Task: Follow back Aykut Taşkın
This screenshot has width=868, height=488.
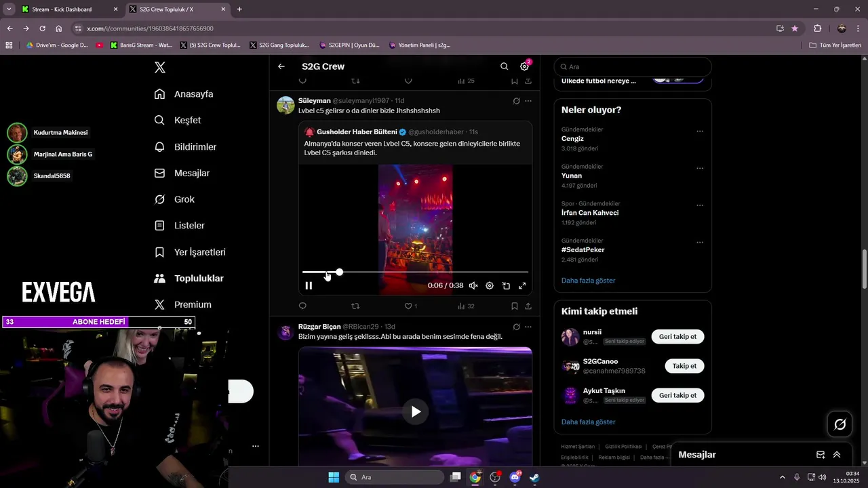Action: tap(677, 395)
